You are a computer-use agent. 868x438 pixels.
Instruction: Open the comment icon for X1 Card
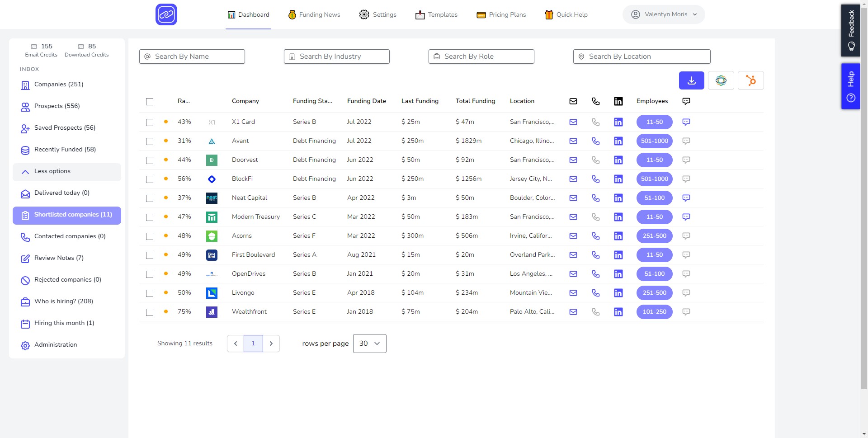click(x=686, y=122)
